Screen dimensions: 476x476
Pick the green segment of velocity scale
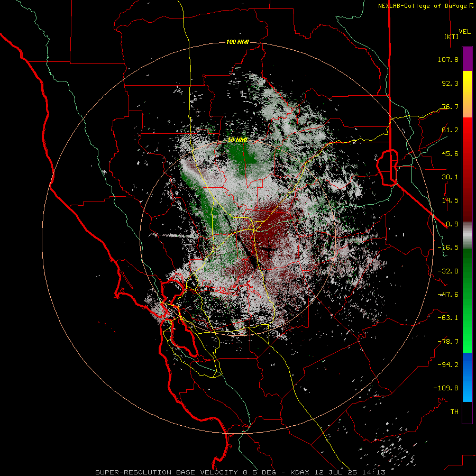click(467, 300)
